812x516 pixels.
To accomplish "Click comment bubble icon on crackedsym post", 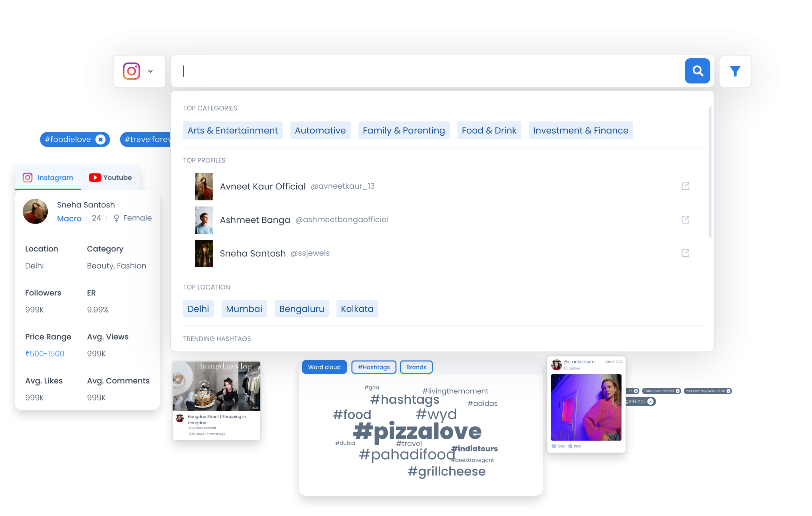I will [570, 446].
